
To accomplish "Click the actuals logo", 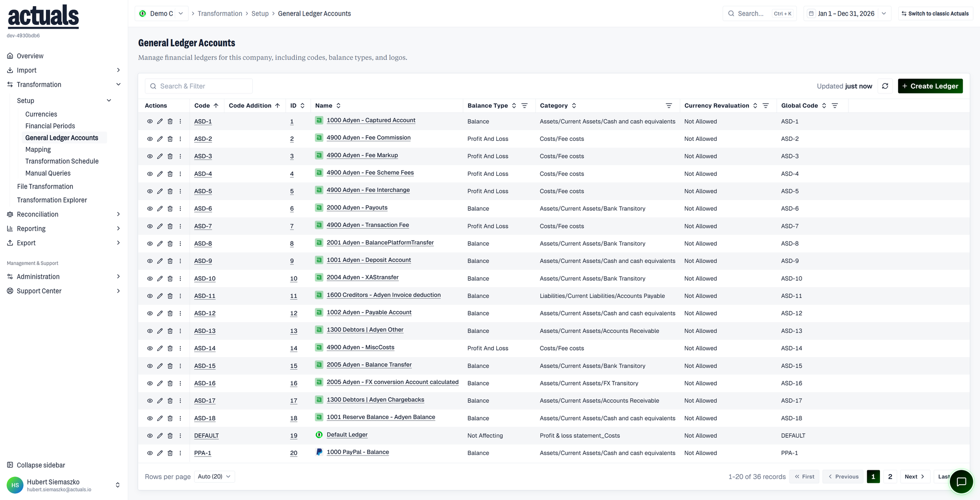I will coord(43,16).
